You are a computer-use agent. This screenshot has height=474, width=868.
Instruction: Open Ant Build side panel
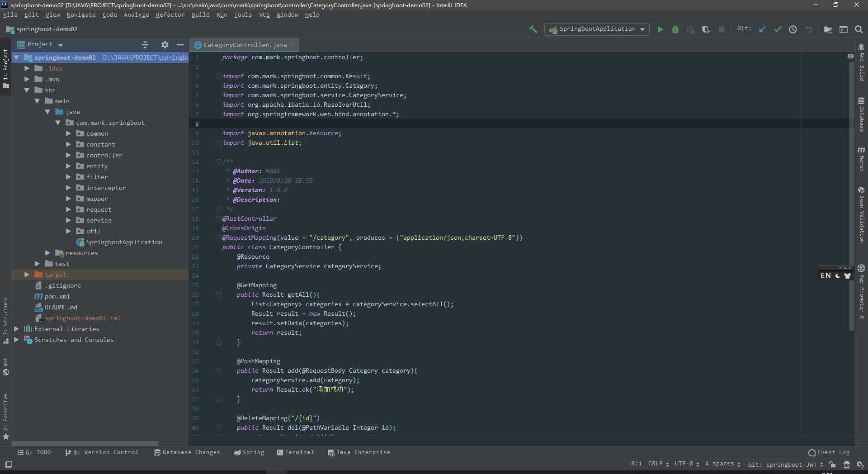click(862, 62)
